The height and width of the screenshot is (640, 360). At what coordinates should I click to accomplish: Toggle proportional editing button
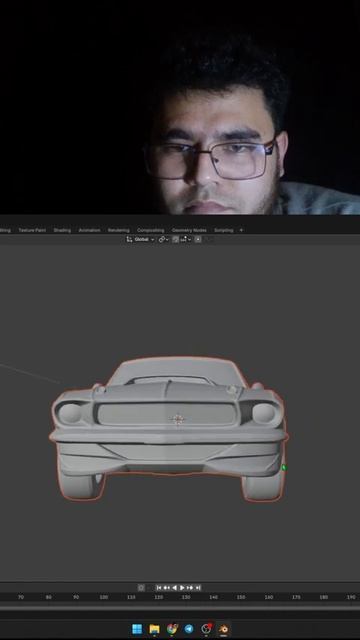(198, 240)
